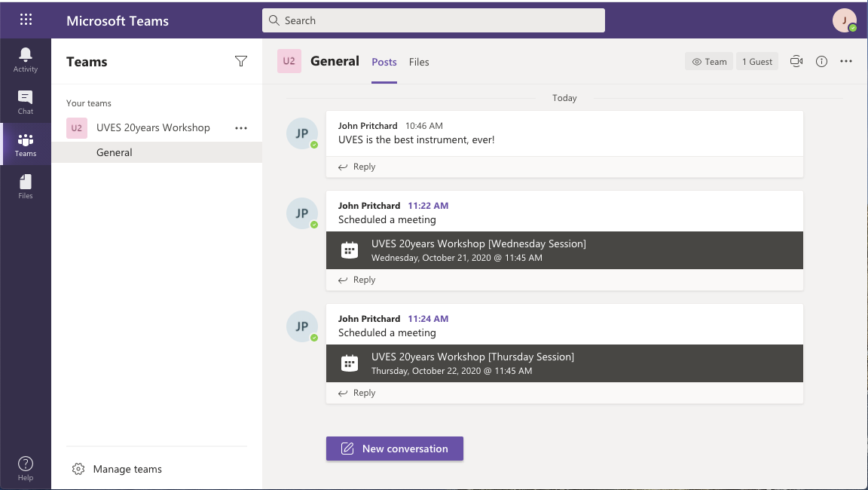Open more channel options ellipsis
The image size is (868, 490).
846,62
